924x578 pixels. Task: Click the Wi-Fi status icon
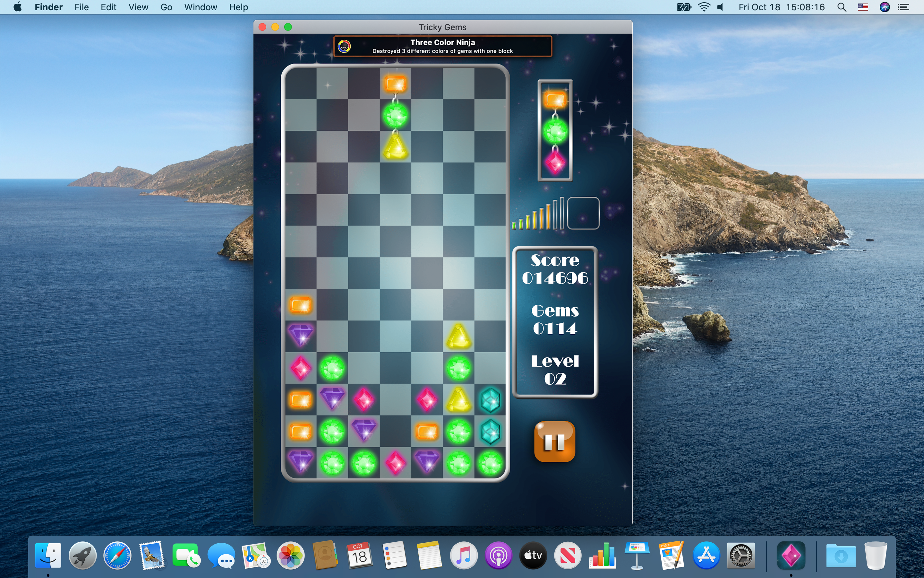tap(704, 7)
